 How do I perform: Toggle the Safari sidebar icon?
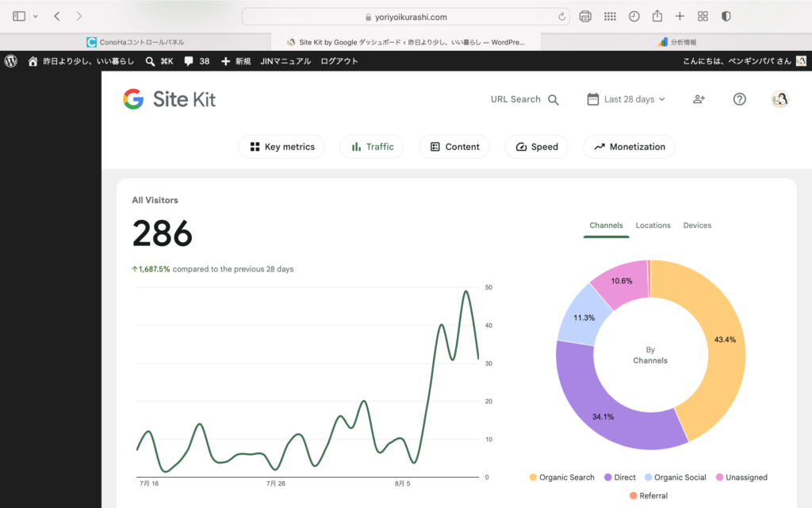tap(19, 17)
